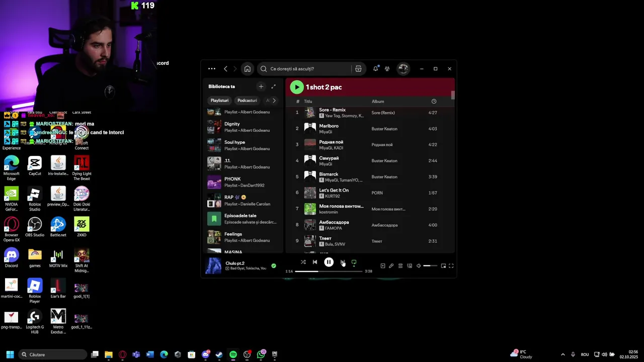644x362 pixels.
Task: Open the Soul hype playlist
Action: click(244, 145)
